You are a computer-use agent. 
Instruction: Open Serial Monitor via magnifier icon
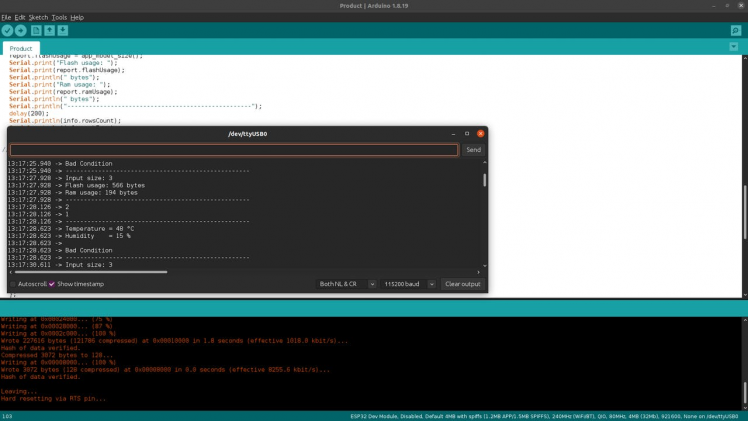point(739,31)
